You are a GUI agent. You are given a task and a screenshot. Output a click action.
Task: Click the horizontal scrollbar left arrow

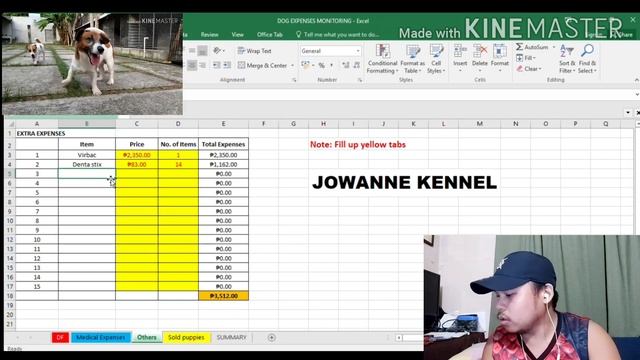coord(399,338)
